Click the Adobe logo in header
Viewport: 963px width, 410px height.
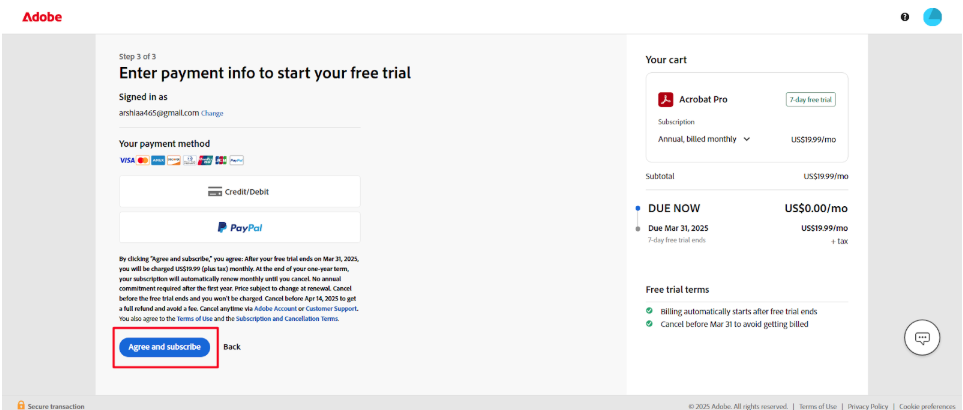click(x=42, y=17)
